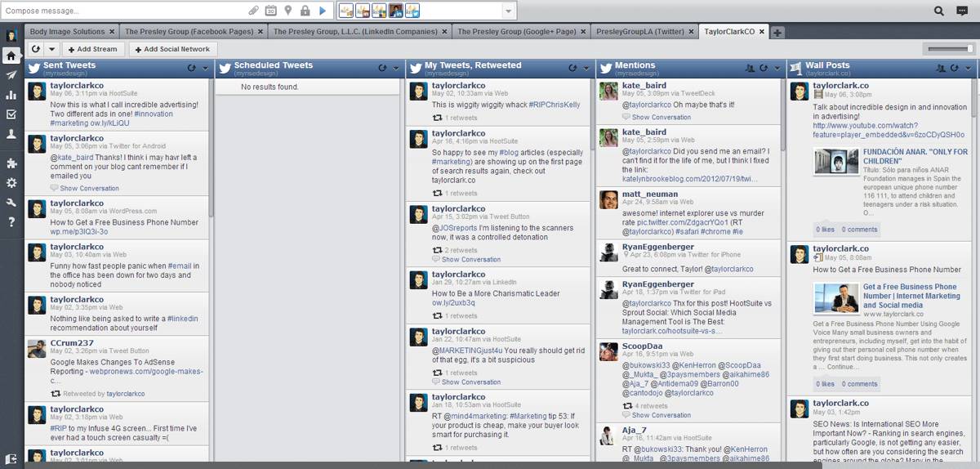This screenshot has height=469, width=980.
Task: Open the Assignments checkmark icon in sidebar
Action: click(11, 114)
